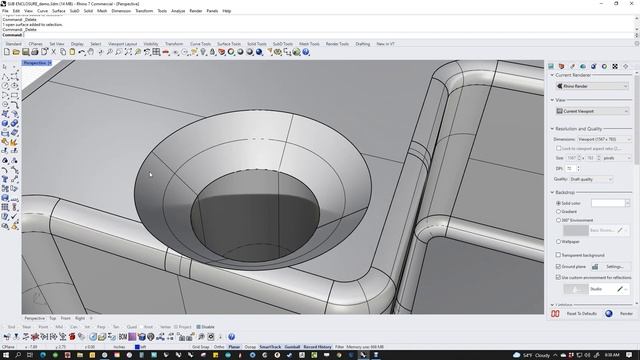Open the checkered Textures panel icon

click(615, 66)
